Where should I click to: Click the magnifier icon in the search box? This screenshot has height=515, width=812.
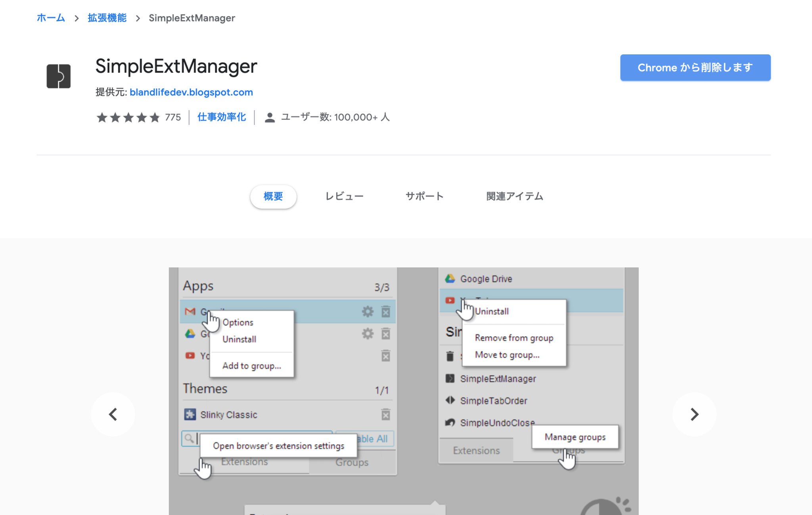coord(188,439)
